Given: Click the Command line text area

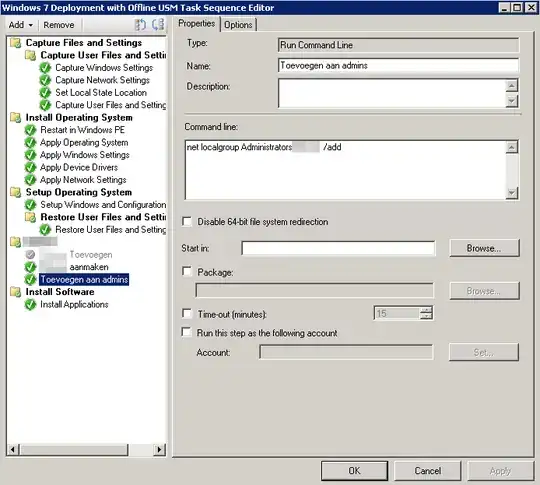Looking at the screenshot, I should tap(346, 169).
